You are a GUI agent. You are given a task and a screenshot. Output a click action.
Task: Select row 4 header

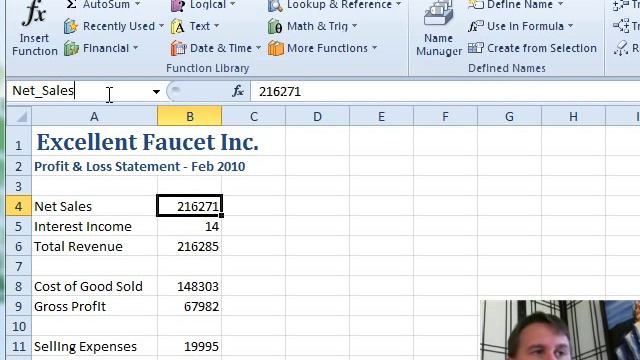point(19,206)
